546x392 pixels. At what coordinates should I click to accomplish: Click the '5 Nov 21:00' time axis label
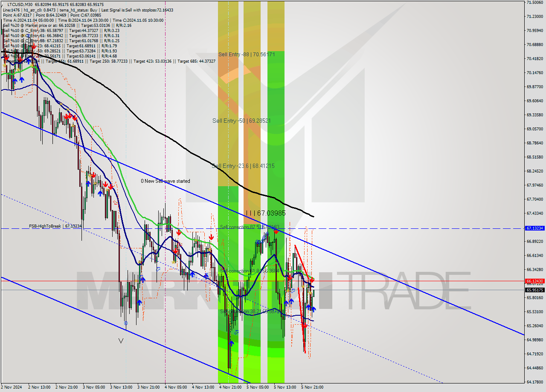tap(313, 387)
